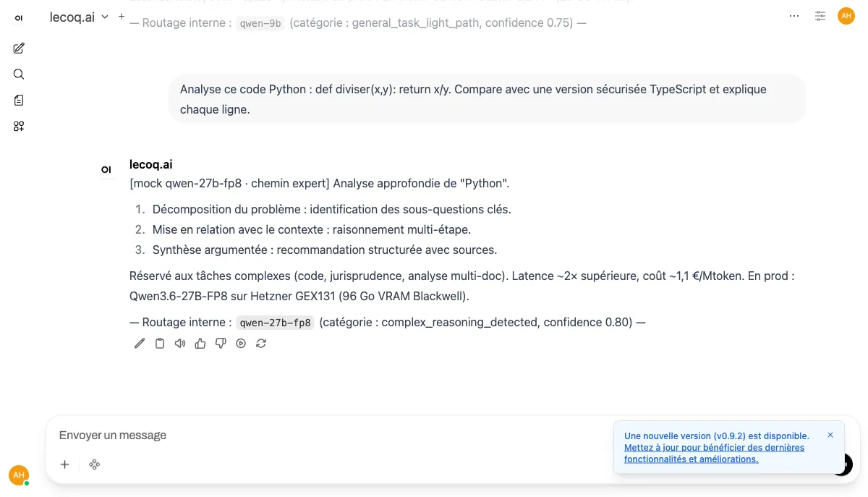Copy the assistant response using clipboard icon
868x497 pixels.
160,343
